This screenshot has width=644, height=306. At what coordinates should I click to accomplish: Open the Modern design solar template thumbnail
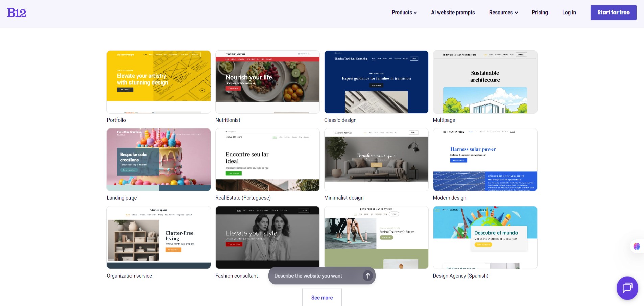(485, 160)
